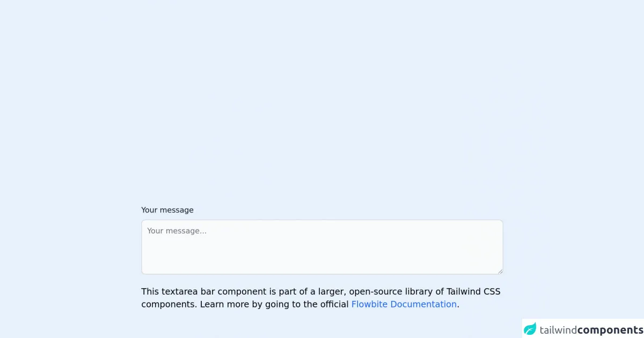Click the bold "components" word in logo

coord(610,329)
